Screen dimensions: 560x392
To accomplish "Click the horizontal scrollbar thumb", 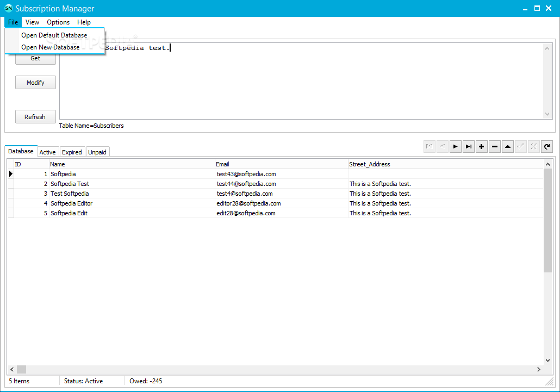I will [x=21, y=370].
